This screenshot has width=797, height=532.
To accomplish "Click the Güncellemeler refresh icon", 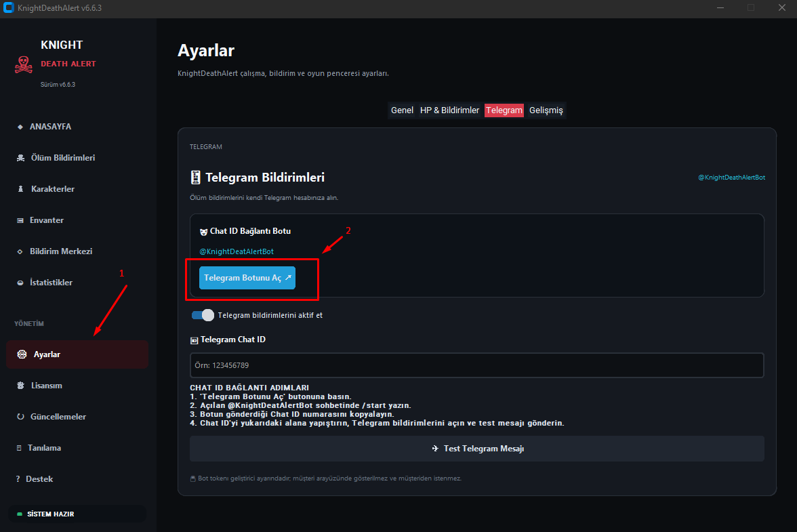I will (x=20, y=417).
